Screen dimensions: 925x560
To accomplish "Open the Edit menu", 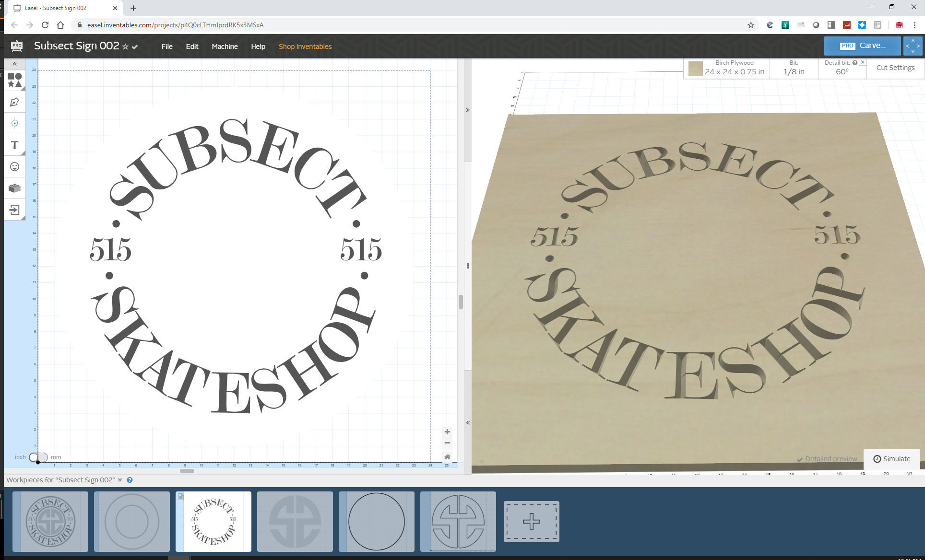I will [x=192, y=47].
